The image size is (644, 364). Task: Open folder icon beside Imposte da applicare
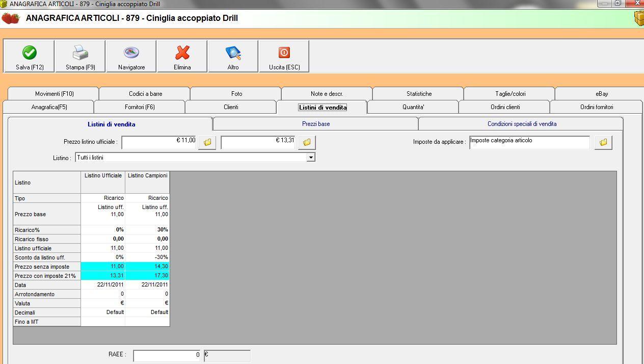coord(603,142)
